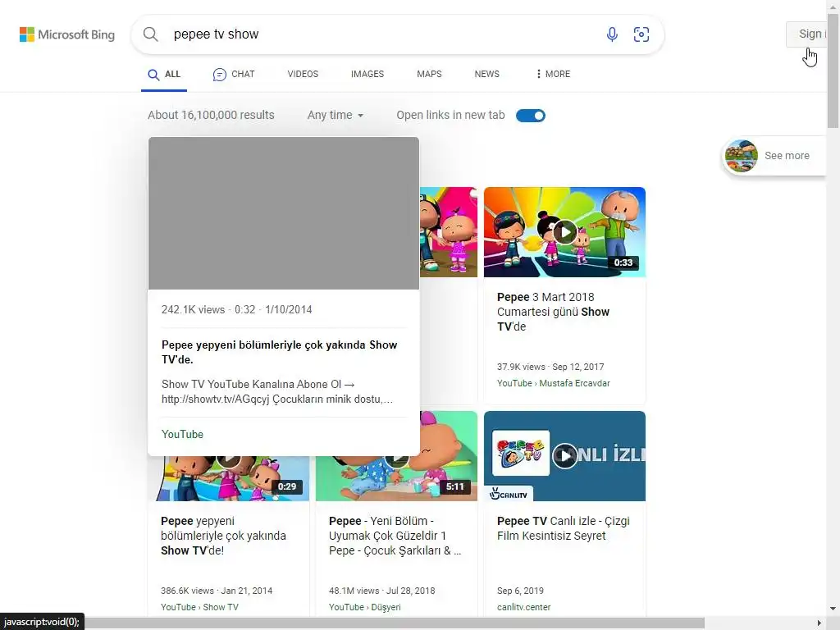Click the See more avatar image

point(742,156)
